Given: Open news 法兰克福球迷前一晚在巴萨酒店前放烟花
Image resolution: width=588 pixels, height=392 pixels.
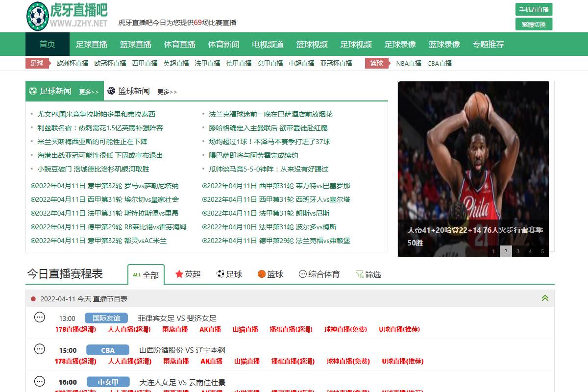Looking at the screenshot, I should (270, 114).
